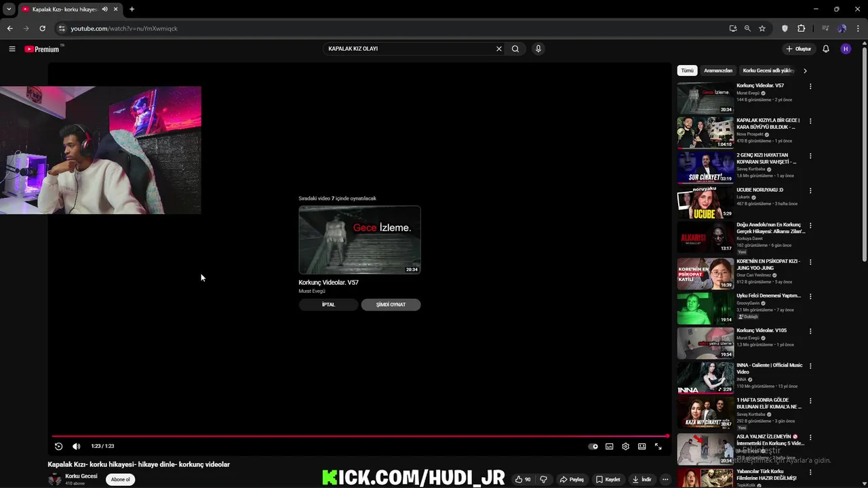Clear the search box with X icon
Image resolution: width=868 pixels, height=488 pixels.
[x=499, y=49]
